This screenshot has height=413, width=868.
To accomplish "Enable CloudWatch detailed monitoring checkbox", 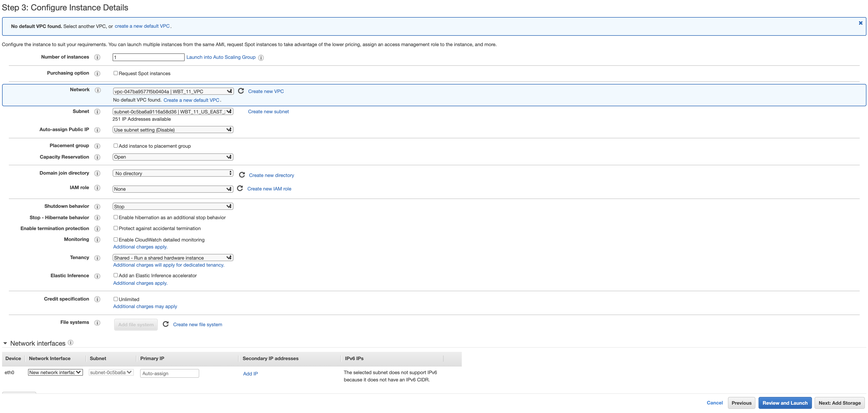I will (x=116, y=239).
